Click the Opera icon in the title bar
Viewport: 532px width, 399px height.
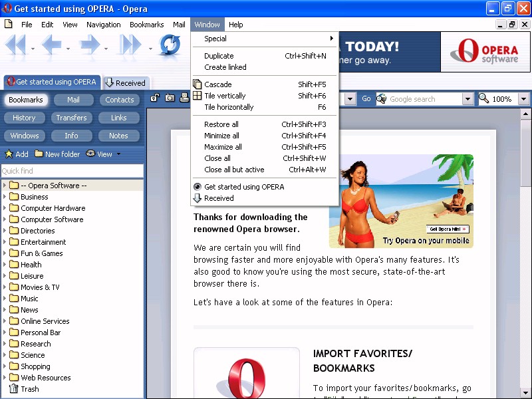click(x=7, y=8)
